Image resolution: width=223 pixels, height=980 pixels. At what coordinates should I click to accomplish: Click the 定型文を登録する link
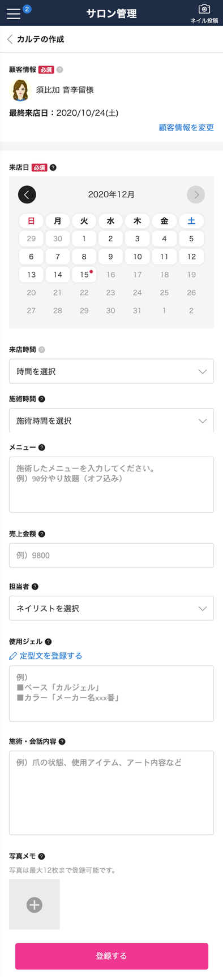tap(46, 656)
